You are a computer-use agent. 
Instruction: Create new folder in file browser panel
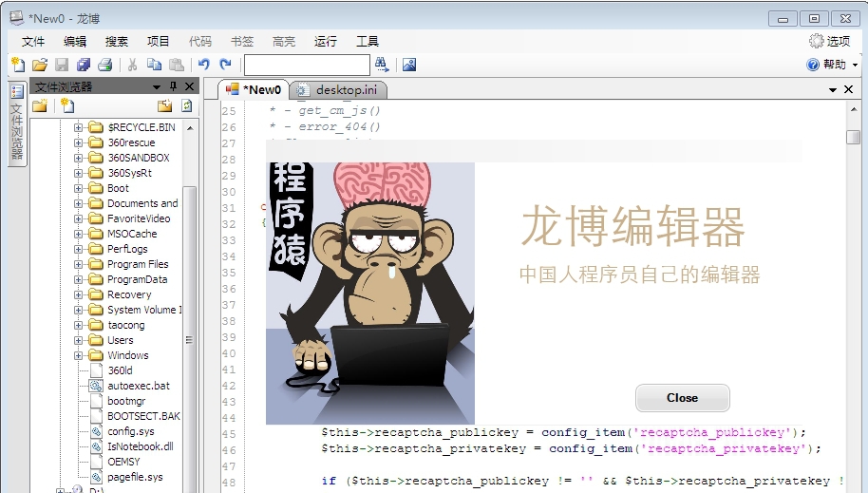(40, 105)
